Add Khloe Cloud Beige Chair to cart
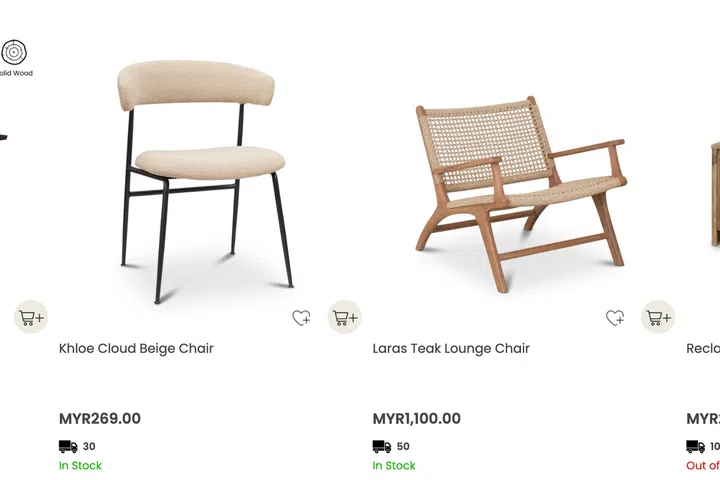Screen dimensions: 720x480 344,317
